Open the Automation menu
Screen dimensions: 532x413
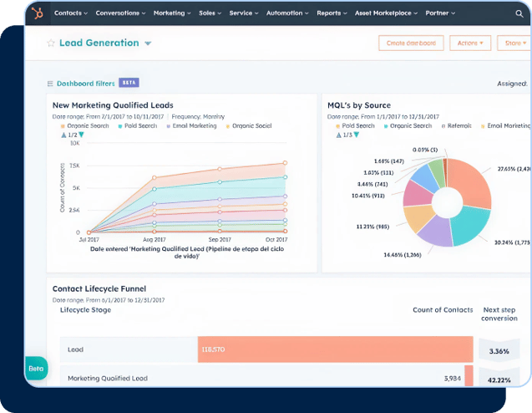(x=287, y=13)
